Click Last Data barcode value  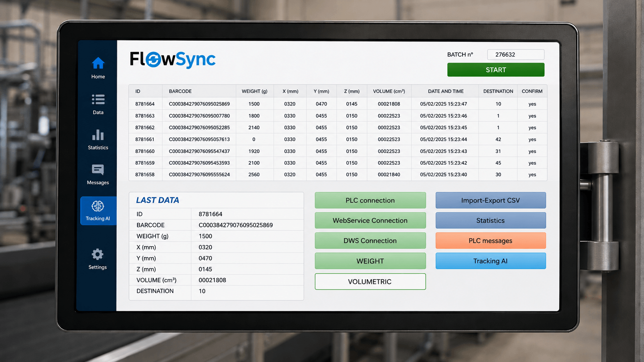coord(236,225)
